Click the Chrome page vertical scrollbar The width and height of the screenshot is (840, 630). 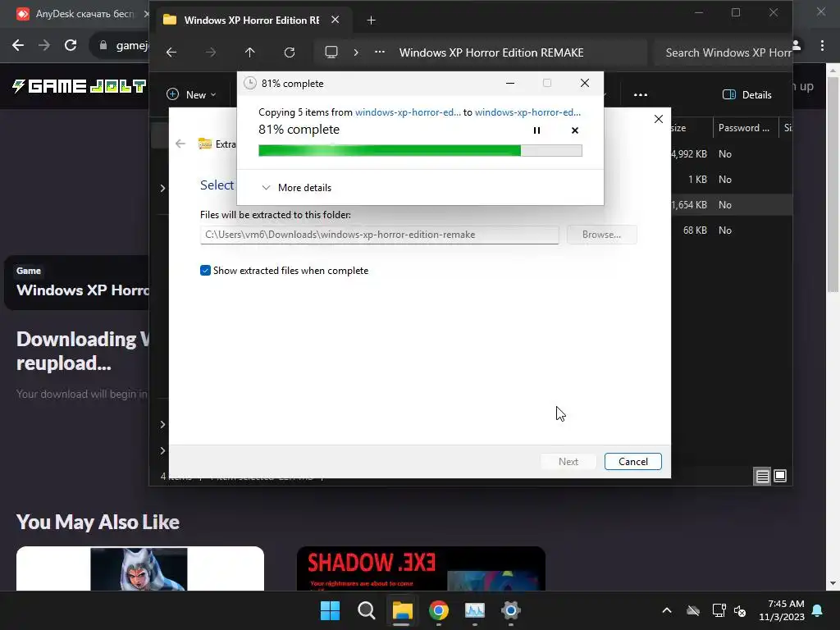point(833,185)
